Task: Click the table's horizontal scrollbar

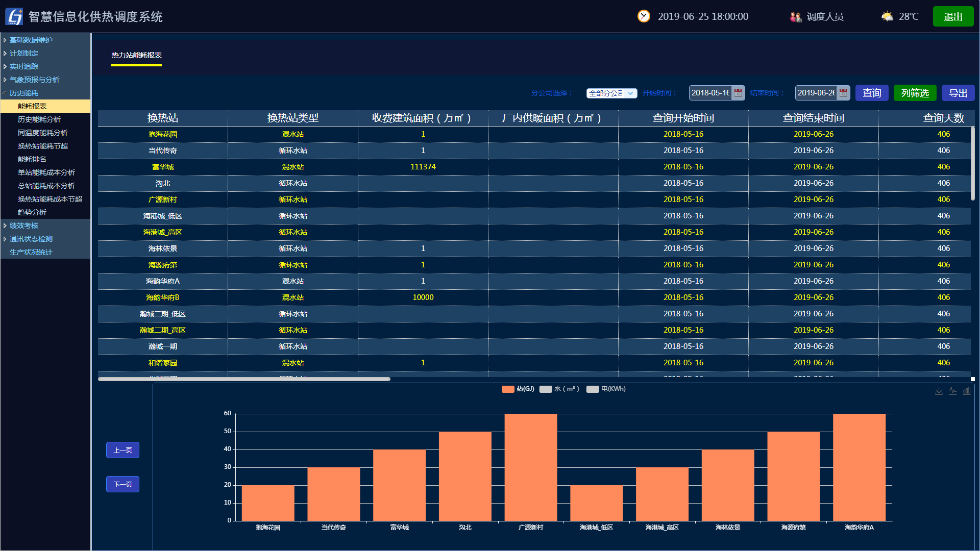Action: pyautogui.click(x=244, y=379)
